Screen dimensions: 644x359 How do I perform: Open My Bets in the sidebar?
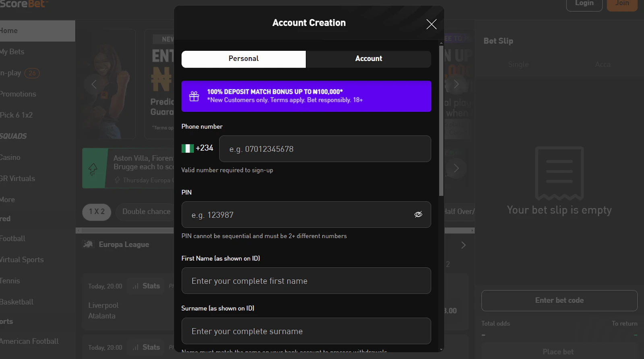click(x=12, y=52)
